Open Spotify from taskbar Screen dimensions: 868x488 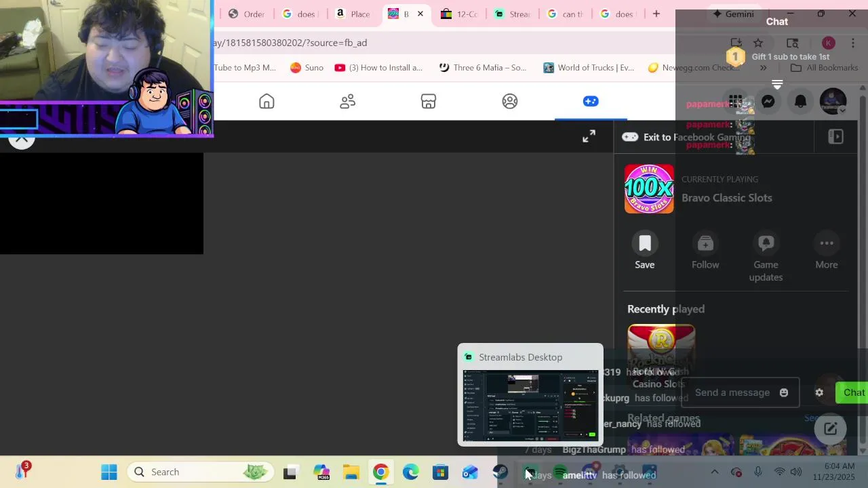click(559, 472)
